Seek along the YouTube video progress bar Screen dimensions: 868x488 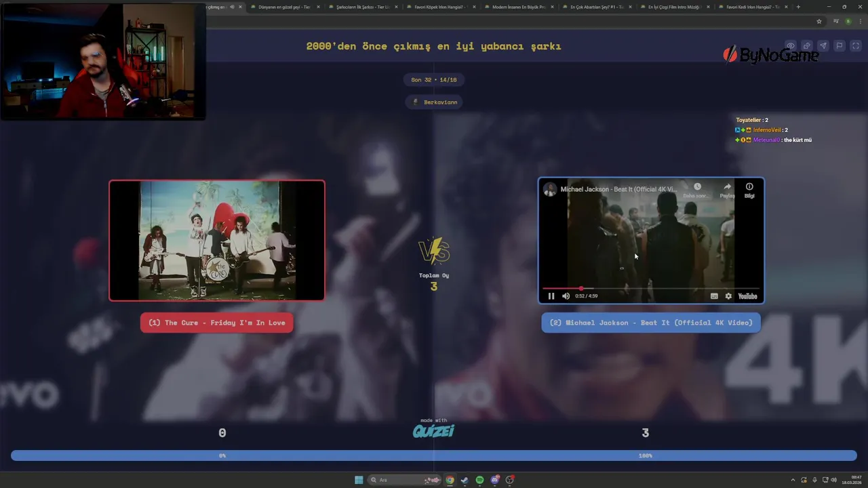[650, 288]
